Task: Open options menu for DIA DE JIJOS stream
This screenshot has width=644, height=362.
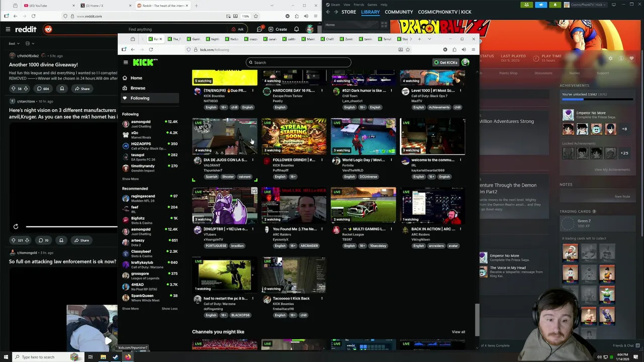Action: (253, 160)
